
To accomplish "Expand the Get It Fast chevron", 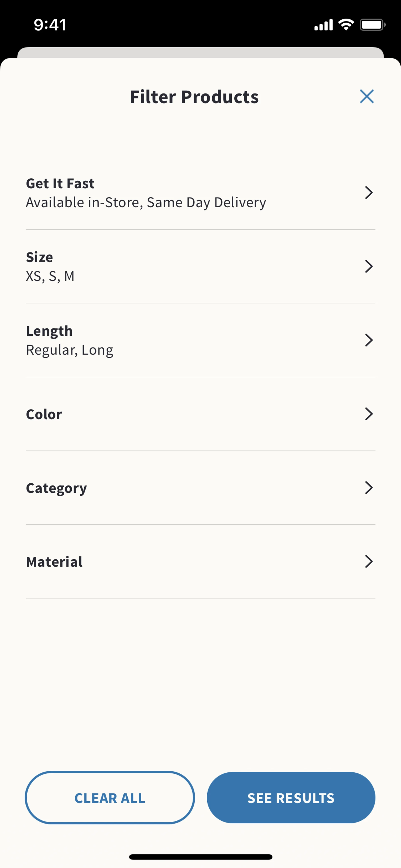I will [369, 193].
